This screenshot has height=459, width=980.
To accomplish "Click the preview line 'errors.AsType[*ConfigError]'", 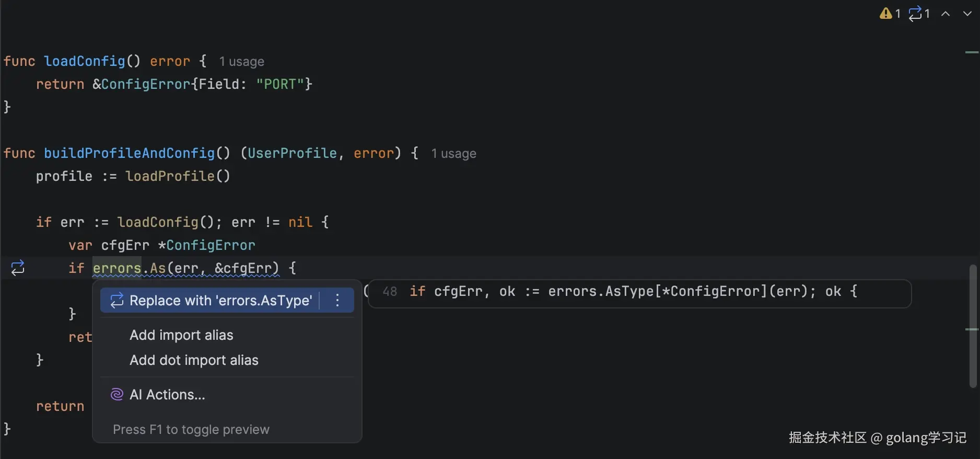I will coord(658,292).
